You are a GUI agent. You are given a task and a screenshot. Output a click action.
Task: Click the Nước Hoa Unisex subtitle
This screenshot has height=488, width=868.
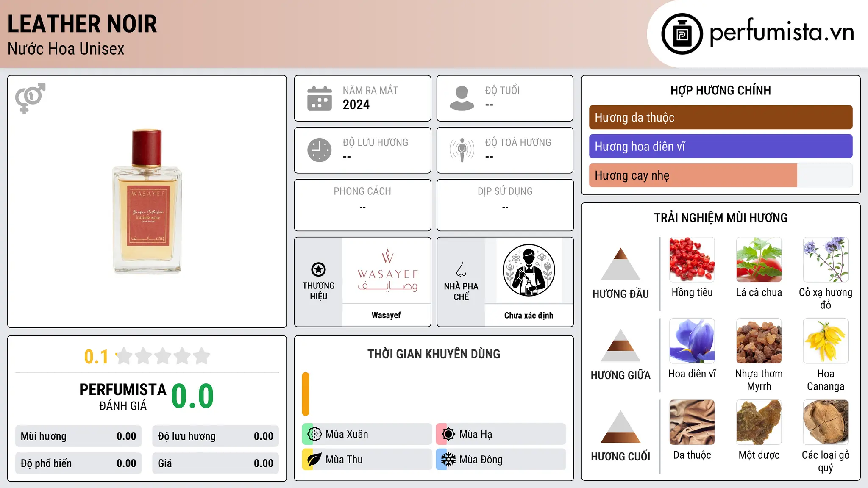tap(66, 49)
